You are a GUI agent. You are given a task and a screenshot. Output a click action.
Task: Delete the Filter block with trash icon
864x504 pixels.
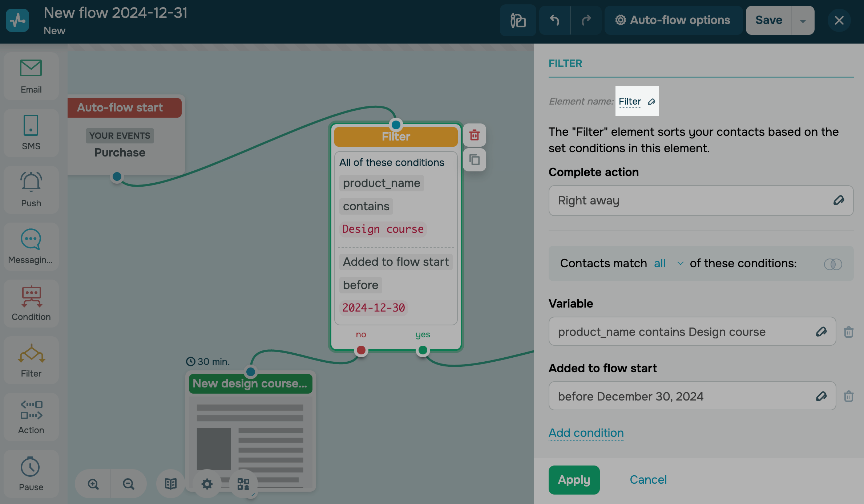[474, 135]
